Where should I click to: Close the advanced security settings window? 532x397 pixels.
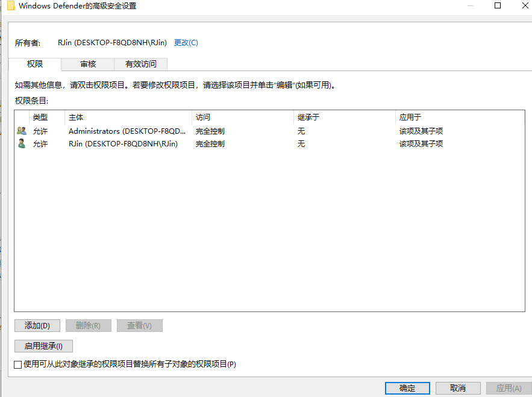525,5
